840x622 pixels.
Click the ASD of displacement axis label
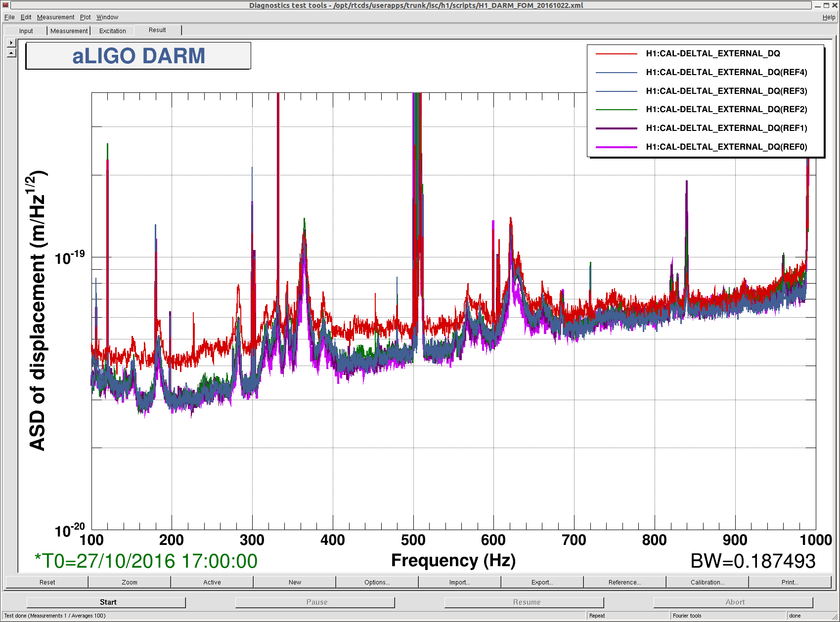click(38, 310)
